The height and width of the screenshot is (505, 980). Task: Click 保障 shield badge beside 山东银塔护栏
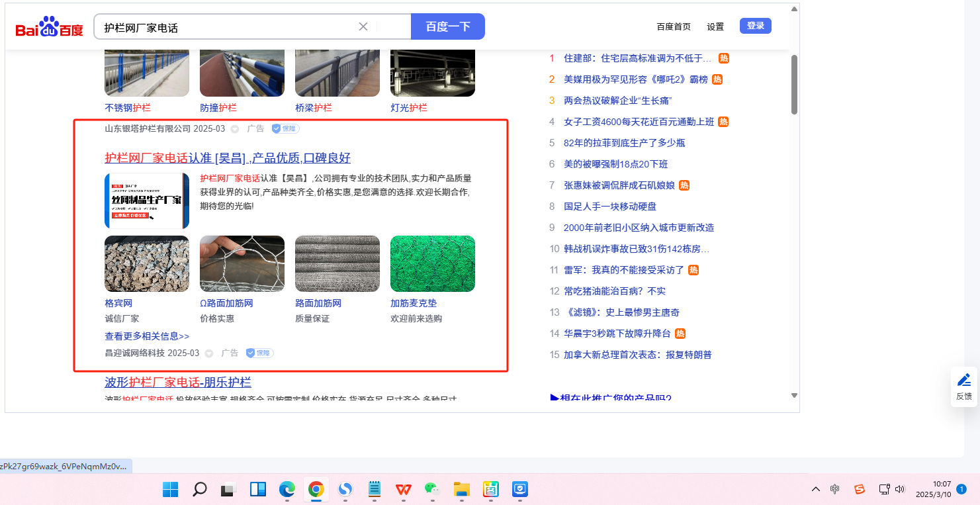pyautogui.click(x=285, y=129)
